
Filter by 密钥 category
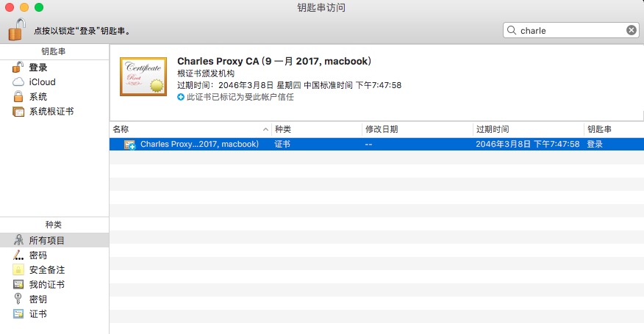tap(37, 299)
